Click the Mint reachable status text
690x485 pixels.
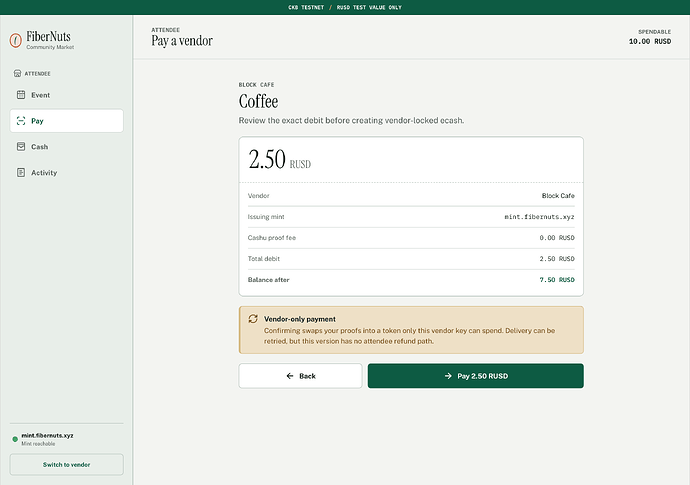(38, 444)
